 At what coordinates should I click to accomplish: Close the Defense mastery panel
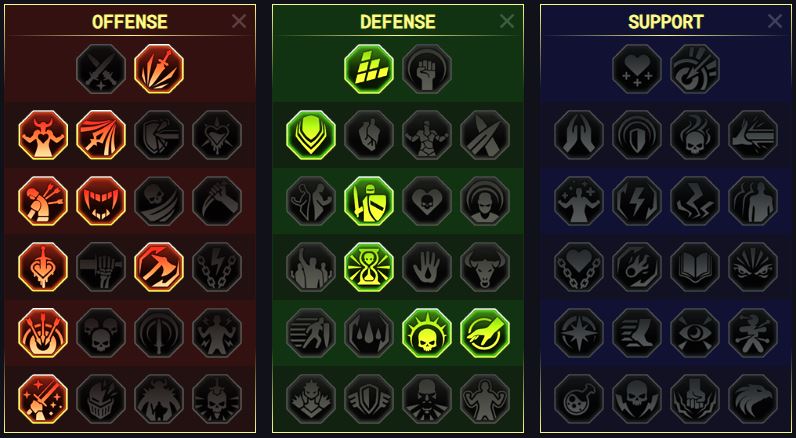(507, 21)
